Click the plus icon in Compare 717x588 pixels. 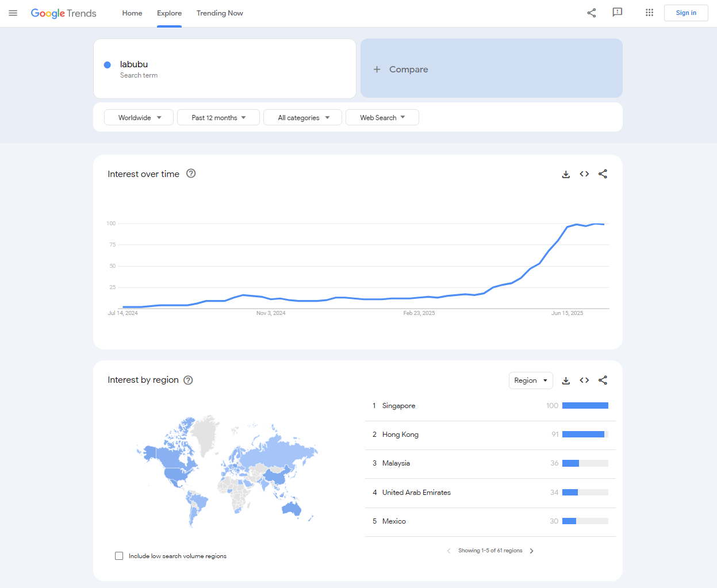coord(377,69)
